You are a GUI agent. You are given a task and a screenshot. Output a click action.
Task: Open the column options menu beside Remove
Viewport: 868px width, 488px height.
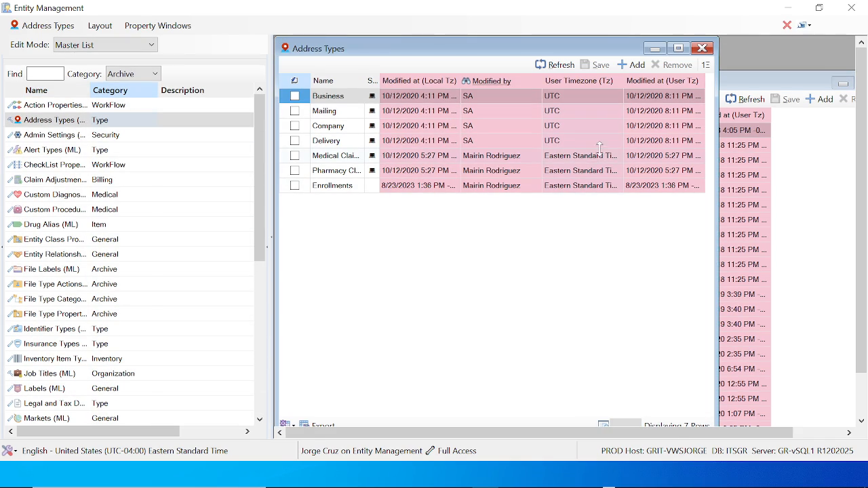pyautogui.click(x=705, y=65)
